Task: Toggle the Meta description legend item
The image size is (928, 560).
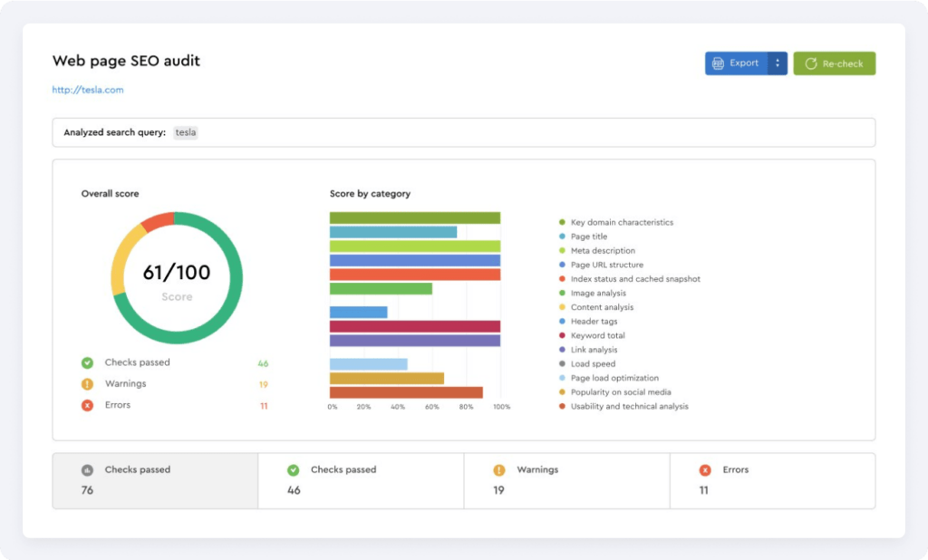Action: (603, 251)
